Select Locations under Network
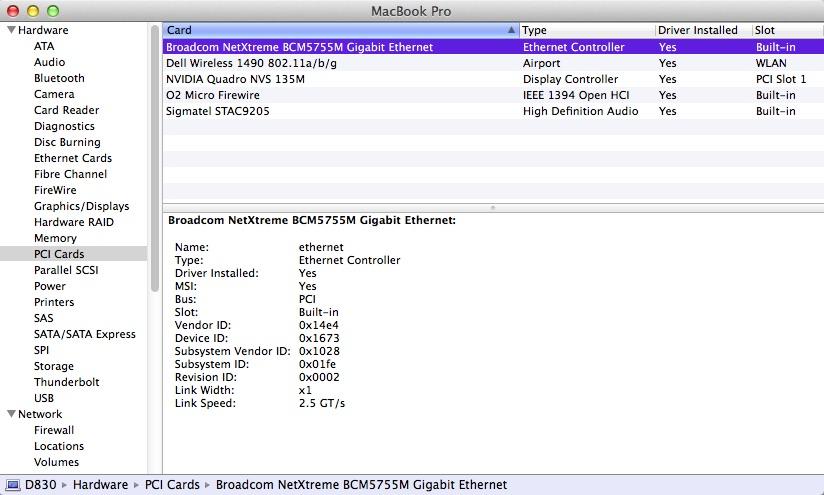The height and width of the screenshot is (495, 824). pyautogui.click(x=59, y=446)
